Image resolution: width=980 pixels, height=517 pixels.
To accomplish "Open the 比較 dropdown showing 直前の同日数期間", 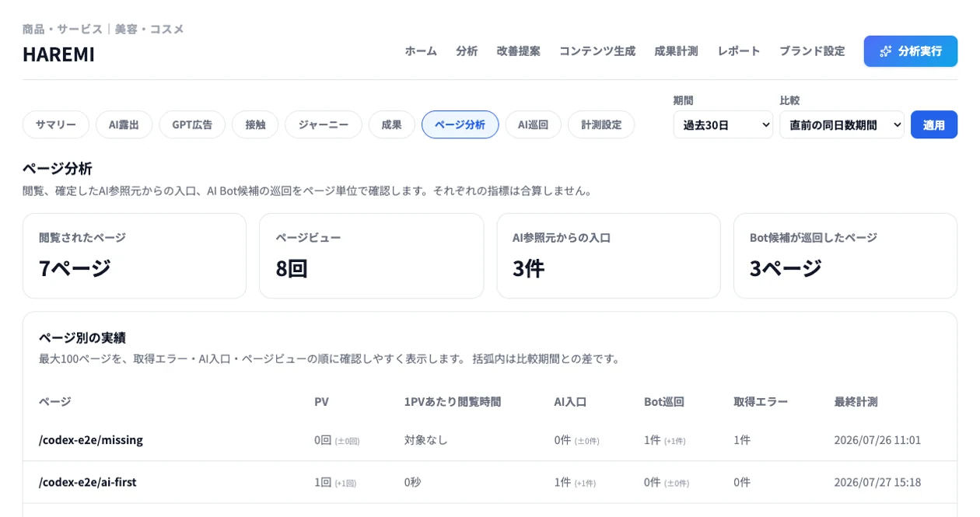I will 842,124.
